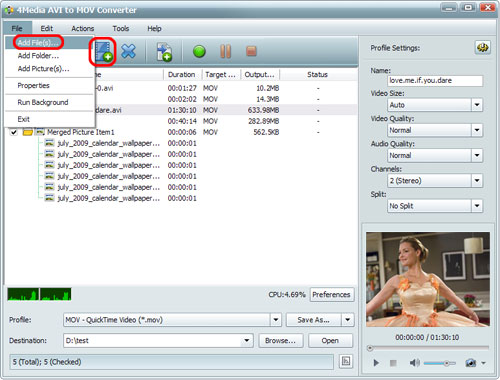Select the Merged Picture Item1 row
The image size is (500, 380).
(182, 132)
